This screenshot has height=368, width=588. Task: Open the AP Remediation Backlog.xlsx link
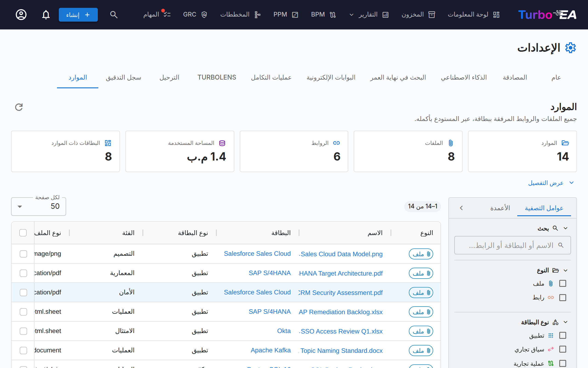[341, 312]
